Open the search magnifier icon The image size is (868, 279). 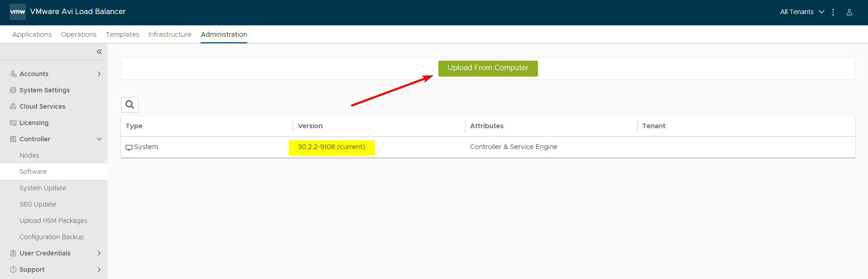point(130,105)
